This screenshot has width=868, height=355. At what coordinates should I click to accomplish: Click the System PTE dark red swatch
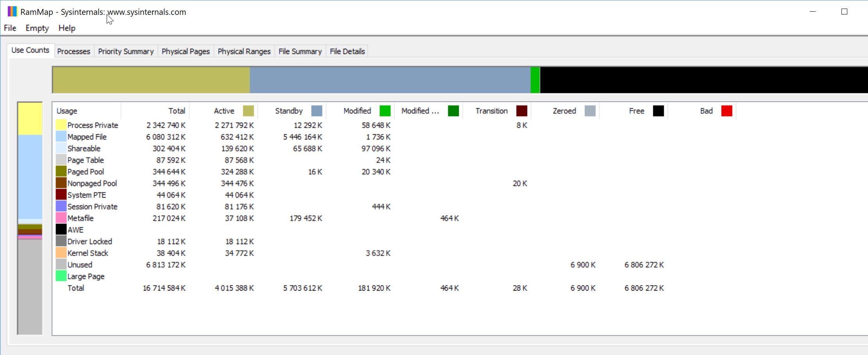(61, 194)
